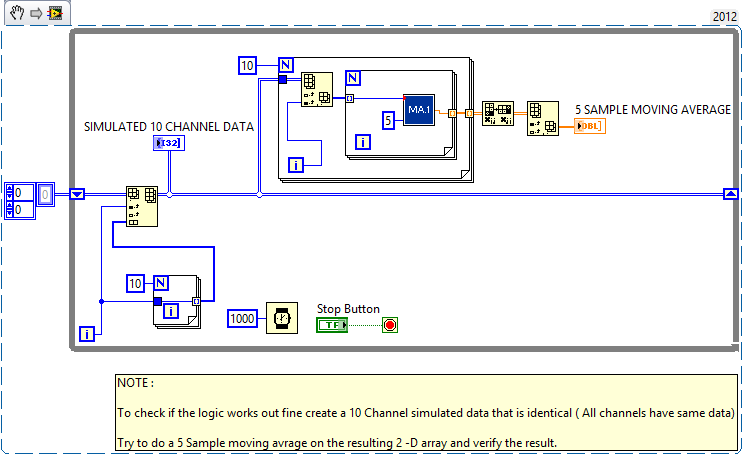Select the Transpose 2D Array function
The image size is (743, 455).
pyautogui.click(x=498, y=114)
